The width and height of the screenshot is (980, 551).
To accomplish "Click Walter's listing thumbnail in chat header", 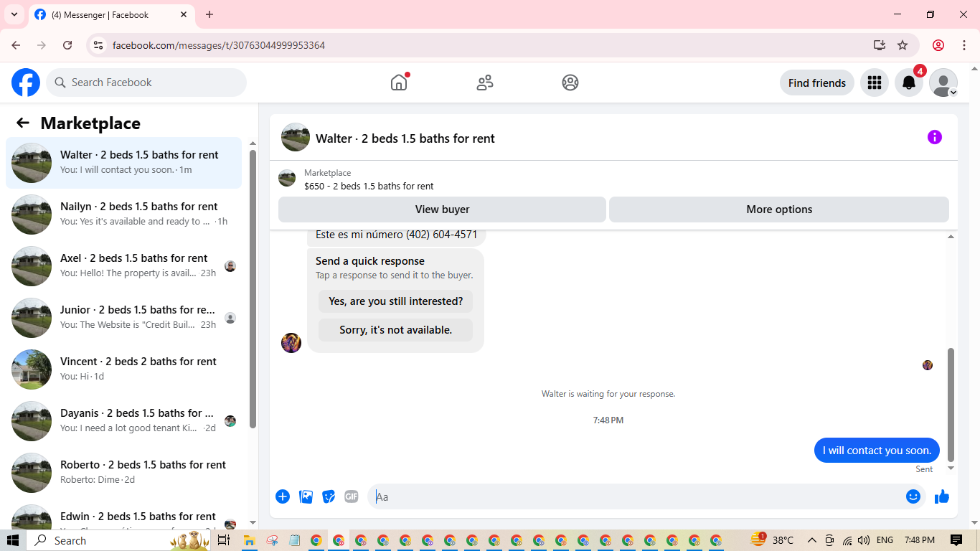I will coord(296,137).
